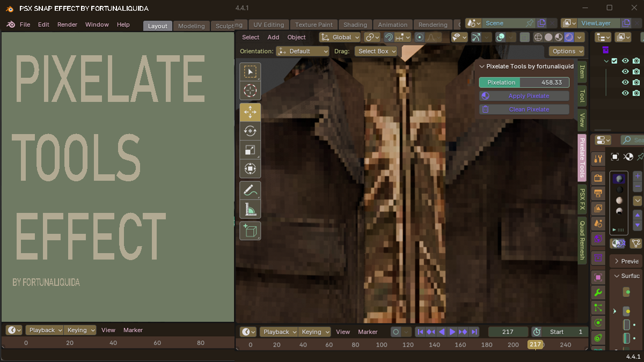Open right timeline Playback dropdown
The width and height of the screenshot is (644, 362).
click(279, 332)
